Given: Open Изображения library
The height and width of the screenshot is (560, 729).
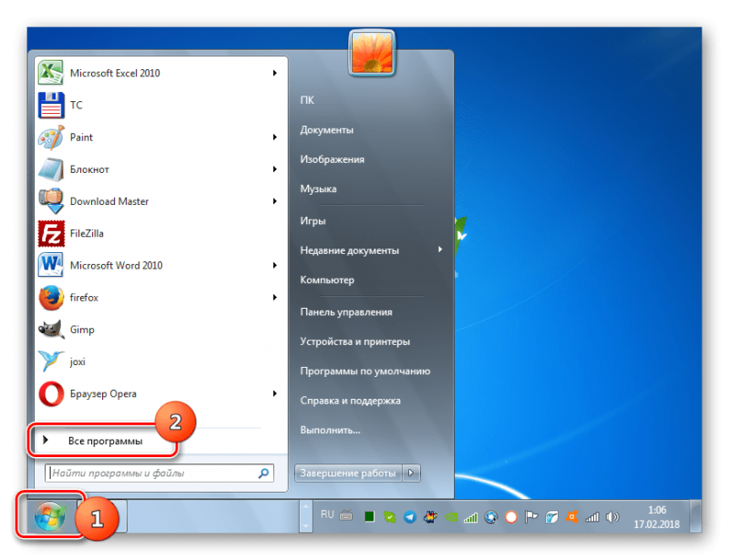Looking at the screenshot, I should coord(333,159).
